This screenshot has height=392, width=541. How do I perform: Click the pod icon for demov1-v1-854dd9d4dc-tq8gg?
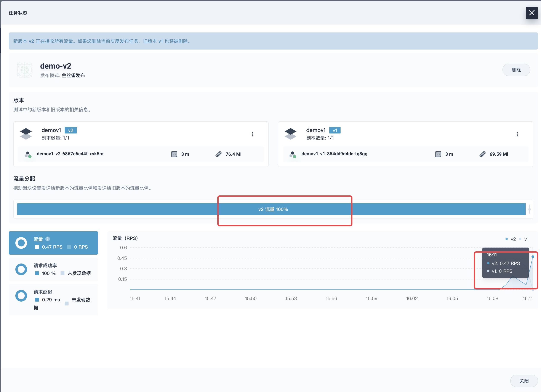(x=293, y=154)
